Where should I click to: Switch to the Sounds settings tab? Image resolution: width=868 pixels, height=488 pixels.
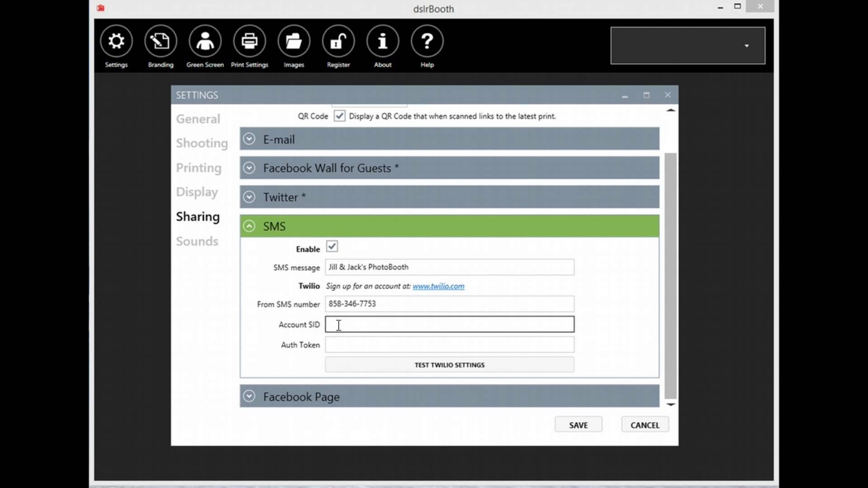click(x=197, y=241)
